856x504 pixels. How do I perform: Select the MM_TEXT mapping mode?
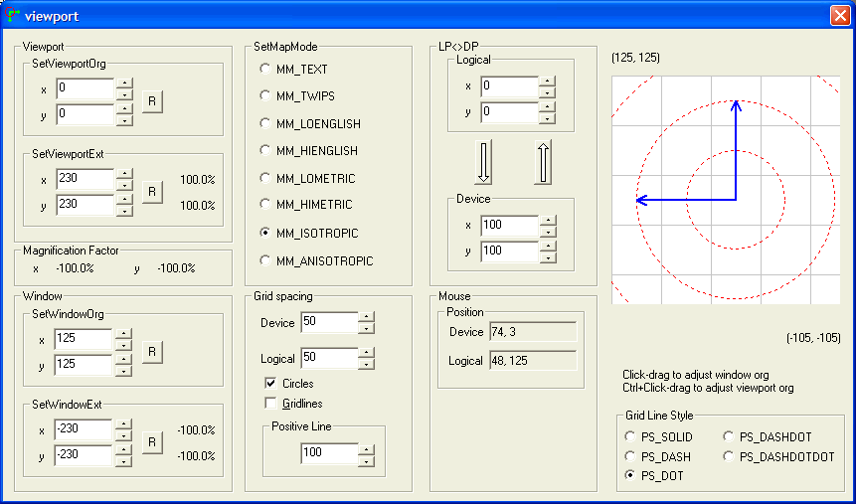coord(293,70)
